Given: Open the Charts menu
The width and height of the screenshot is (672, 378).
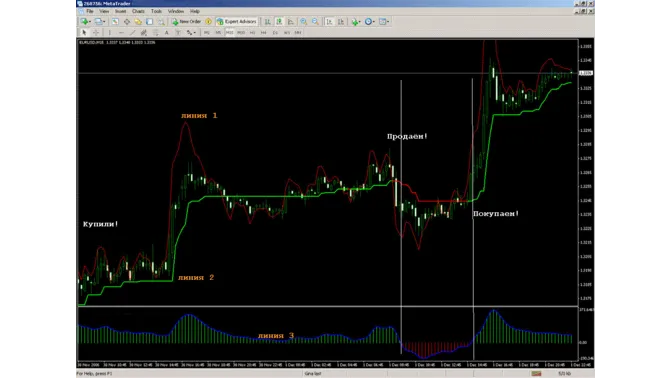Looking at the screenshot, I should (x=138, y=11).
